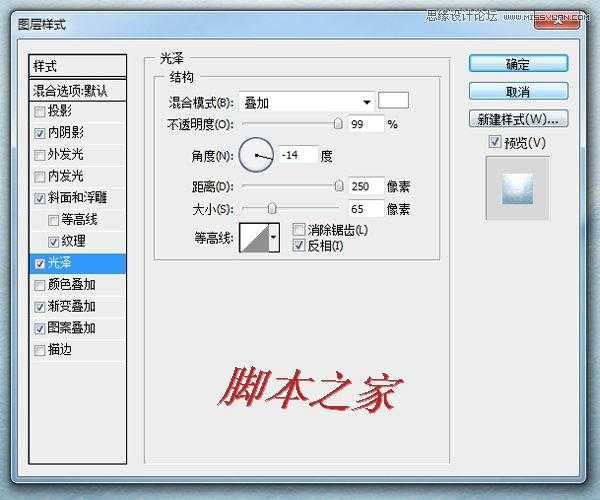
Task: Confirm with the 确定 button
Action: coord(518,64)
